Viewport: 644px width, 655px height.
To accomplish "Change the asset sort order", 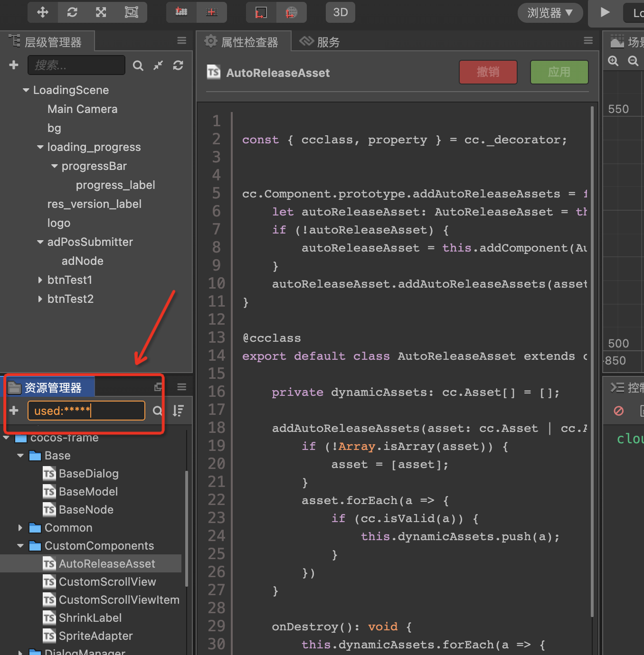I will [x=178, y=411].
